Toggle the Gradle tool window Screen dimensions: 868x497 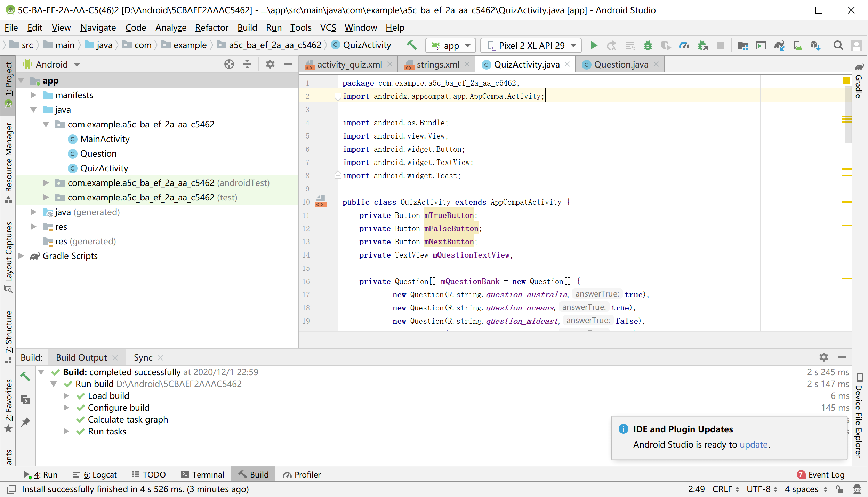coord(859,81)
